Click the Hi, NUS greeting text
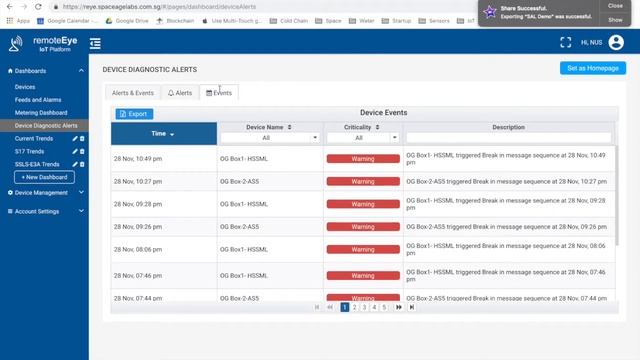640x360 pixels. pos(591,42)
